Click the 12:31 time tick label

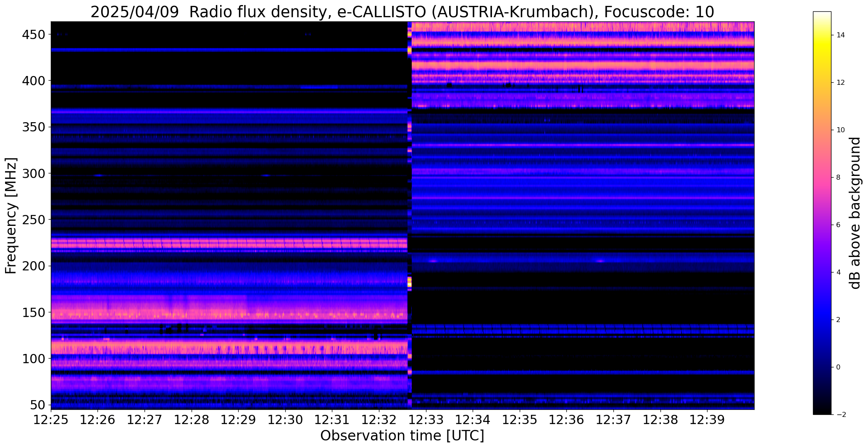[x=332, y=419]
